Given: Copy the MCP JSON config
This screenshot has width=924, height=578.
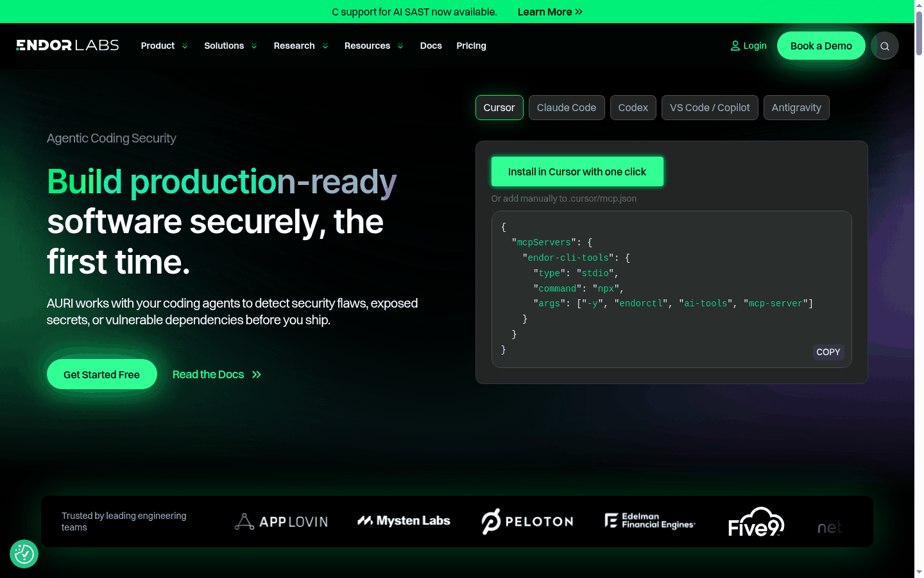Looking at the screenshot, I should (x=828, y=352).
